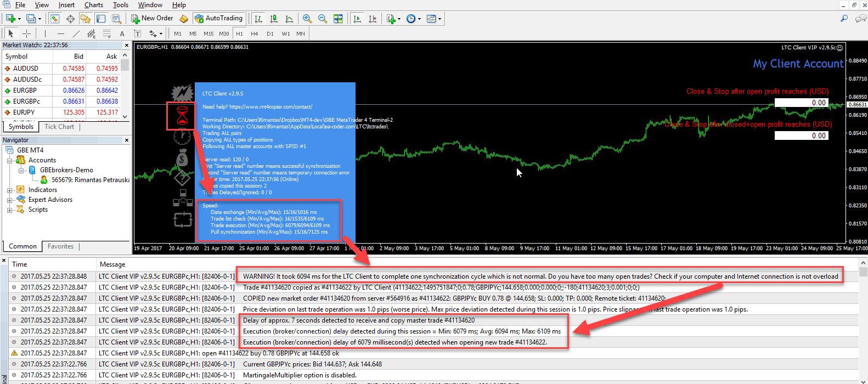Expand the Expert Advisors tree node
Viewport: 868px width, 384px height.
(9, 200)
